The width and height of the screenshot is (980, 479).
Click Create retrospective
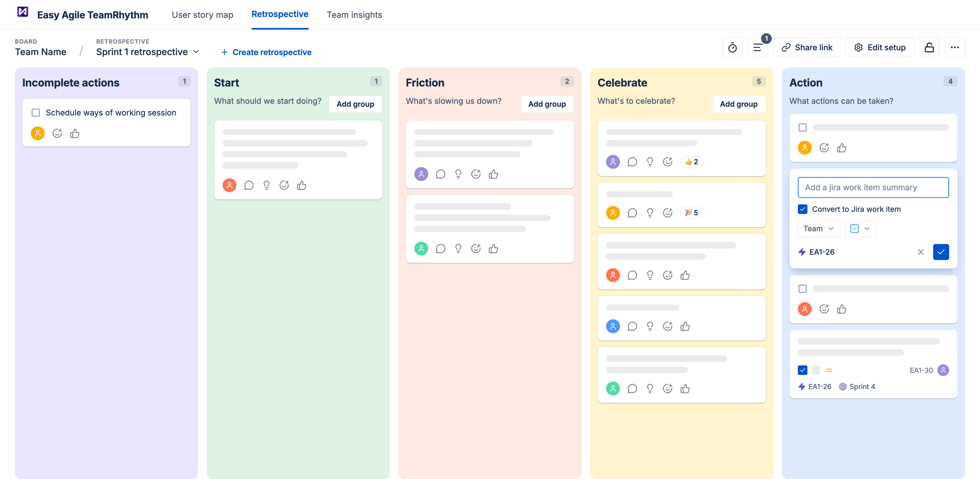pyautogui.click(x=266, y=52)
